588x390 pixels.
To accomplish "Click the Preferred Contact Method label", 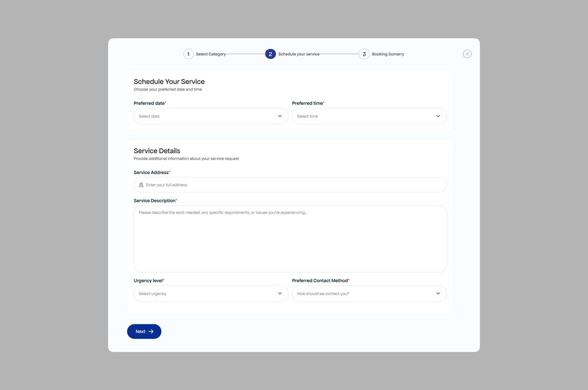I will pos(321,281).
